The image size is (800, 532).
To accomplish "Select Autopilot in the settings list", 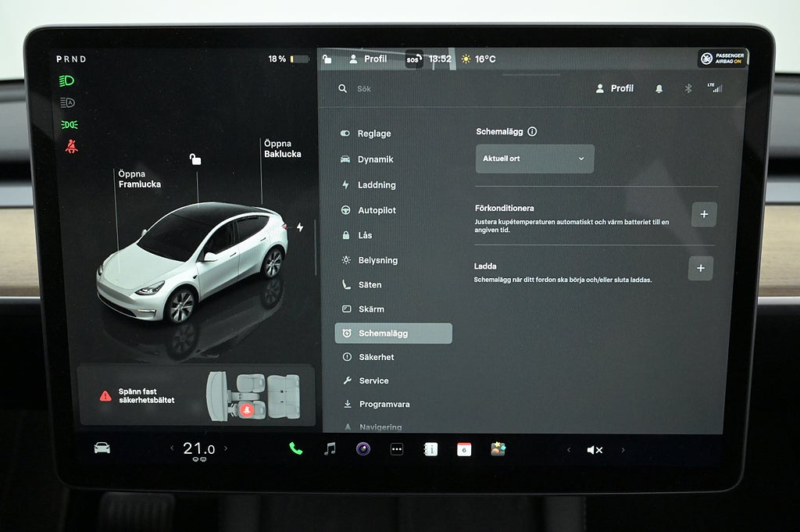I will [377, 210].
